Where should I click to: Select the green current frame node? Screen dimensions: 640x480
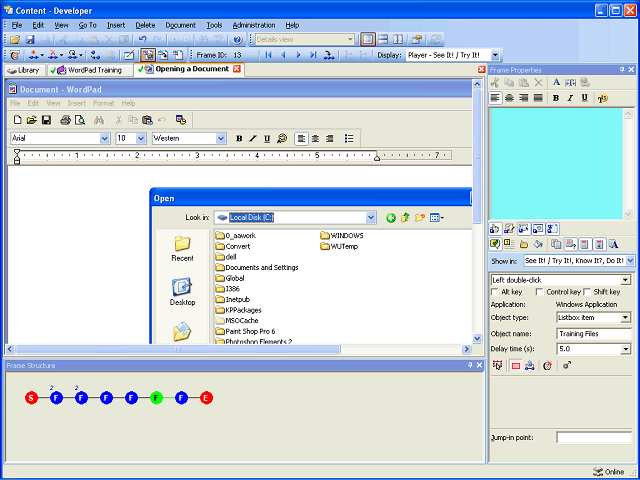point(156,398)
